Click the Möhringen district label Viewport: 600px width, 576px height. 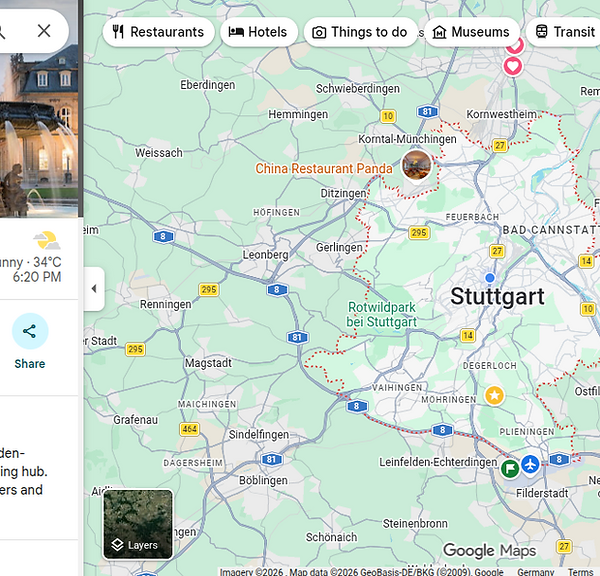coord(449,400)
